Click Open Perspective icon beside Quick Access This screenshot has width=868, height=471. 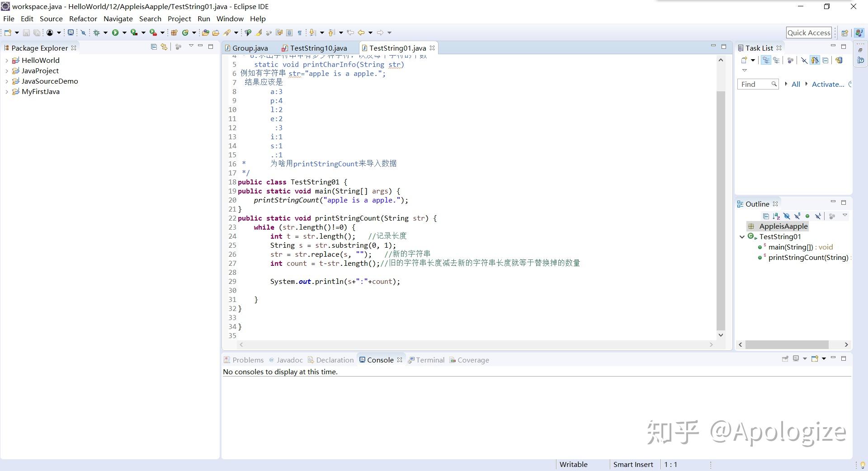[844, 33]
